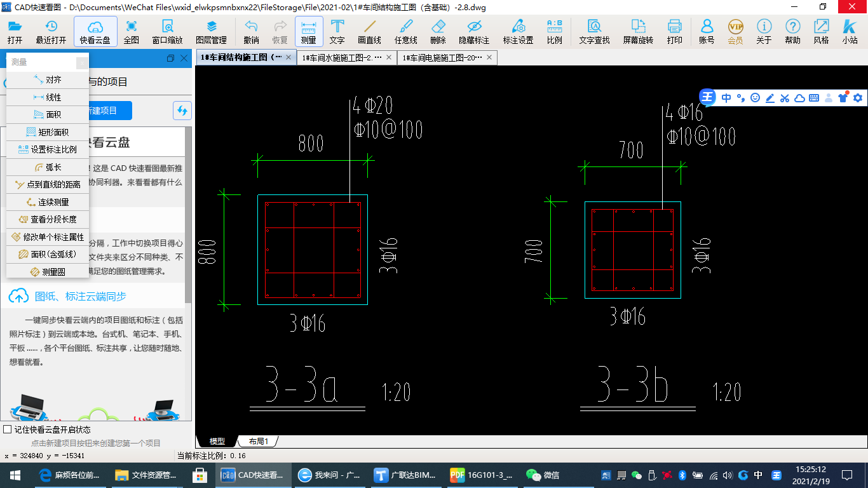Activate the 窗口缩放 window zoom tool
This screenshot has width=868, height=488.
(x=168, y=32)
